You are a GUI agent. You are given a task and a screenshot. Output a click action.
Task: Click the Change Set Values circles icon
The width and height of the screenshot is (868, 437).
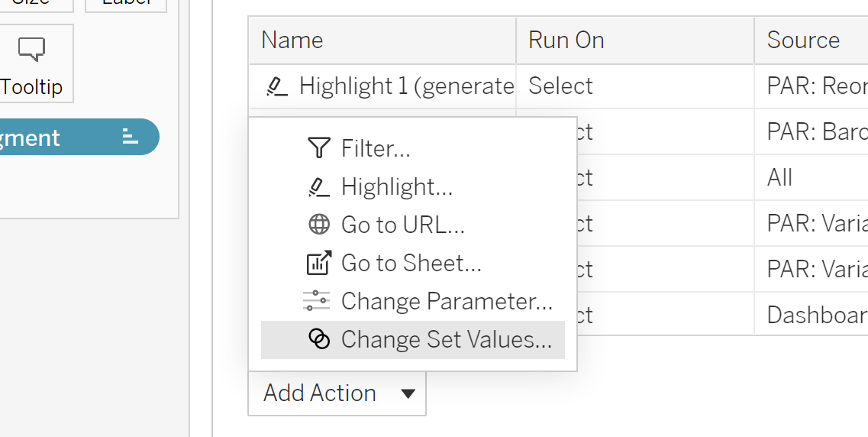pyautogui.click(x=318, y=339)
